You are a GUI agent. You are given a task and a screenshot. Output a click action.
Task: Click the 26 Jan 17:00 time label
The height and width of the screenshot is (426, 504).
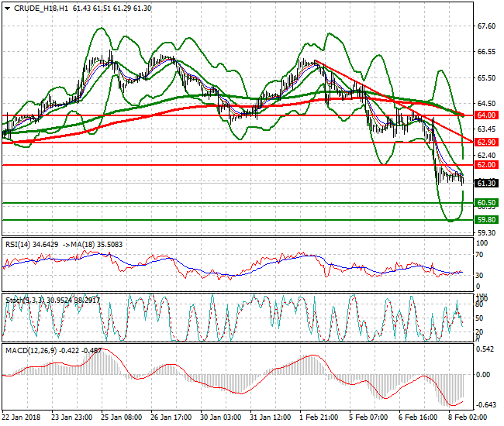pos(171,417)
